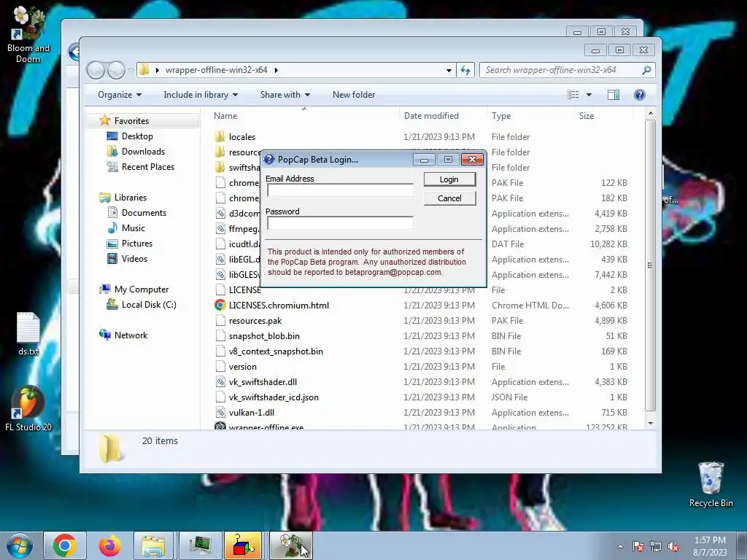Select LICENSES.chromium.html file

pos(279,306)
